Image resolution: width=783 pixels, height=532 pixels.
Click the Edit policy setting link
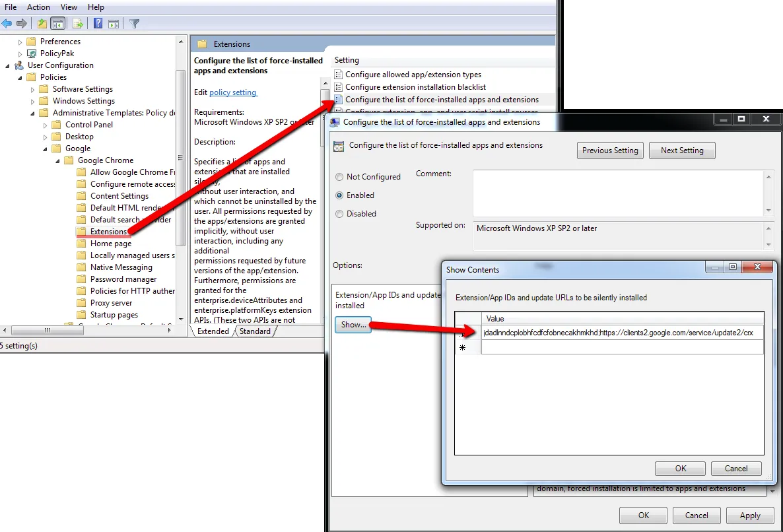point(232,92)
